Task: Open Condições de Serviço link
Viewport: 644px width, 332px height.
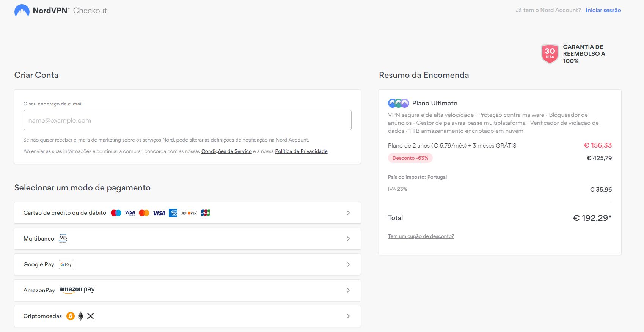Action: [x=226, y=151]
